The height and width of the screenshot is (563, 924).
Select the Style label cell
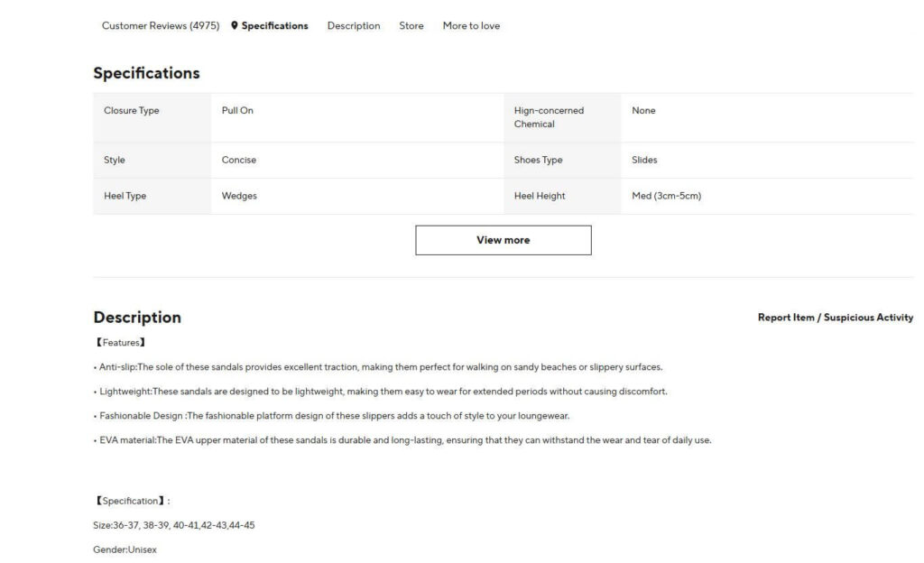pos(152,161)
